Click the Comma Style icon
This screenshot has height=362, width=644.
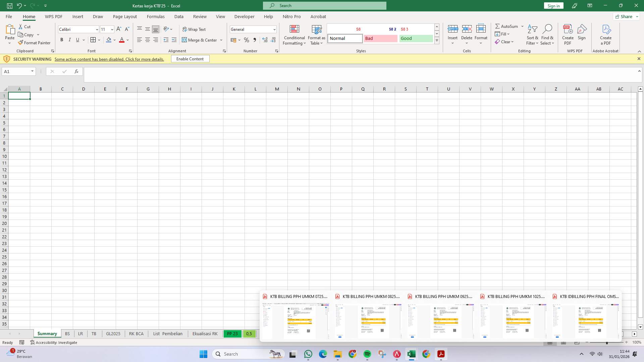(255, 40)
